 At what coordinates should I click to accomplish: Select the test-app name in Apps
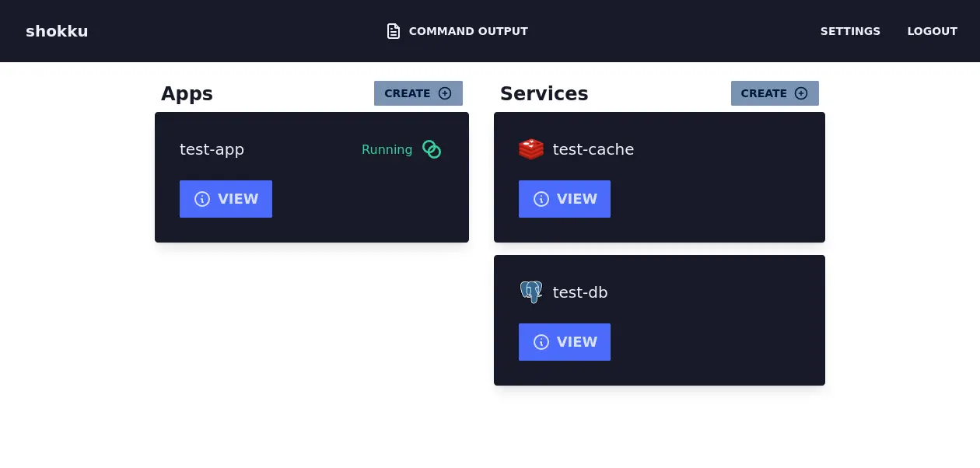coord(212,149)
